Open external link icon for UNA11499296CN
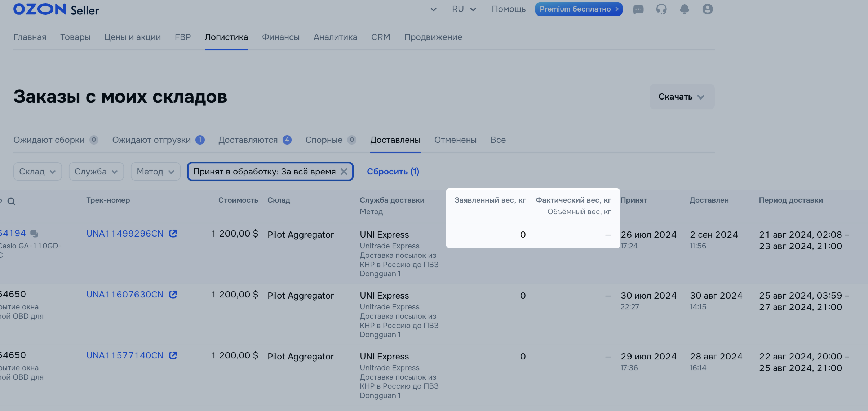The height and width of the screenshot is (411, 868). pyautogui.click(x=173, y=234)
